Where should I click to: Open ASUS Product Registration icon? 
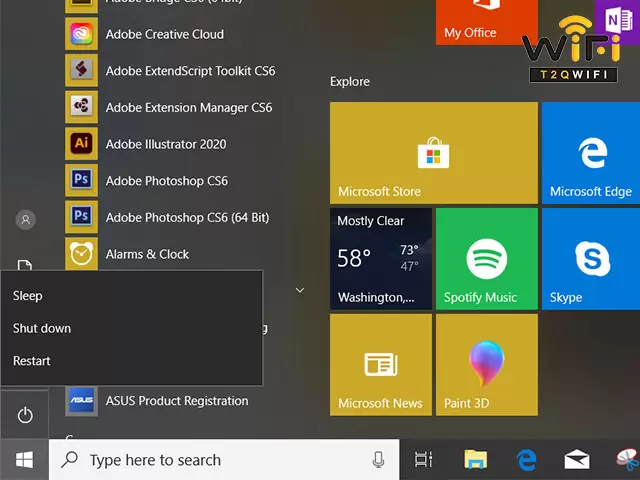click(x=81, y=401)
